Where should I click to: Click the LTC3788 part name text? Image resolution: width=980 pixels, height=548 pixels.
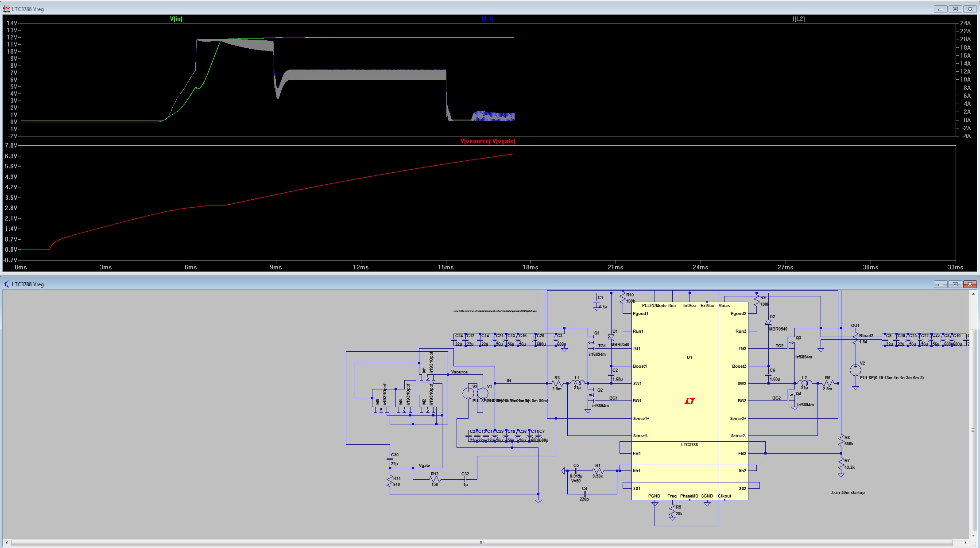pos(689,445)
